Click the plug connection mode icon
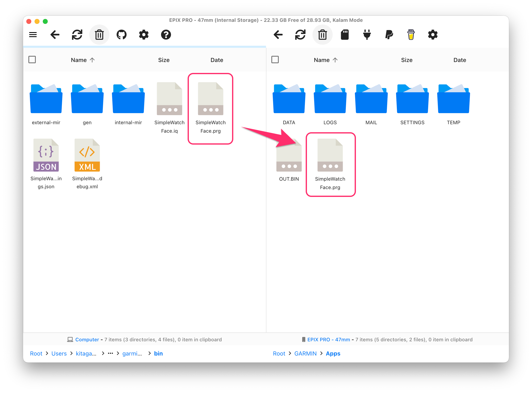The image size is (532, 393). tap(367, 35)
